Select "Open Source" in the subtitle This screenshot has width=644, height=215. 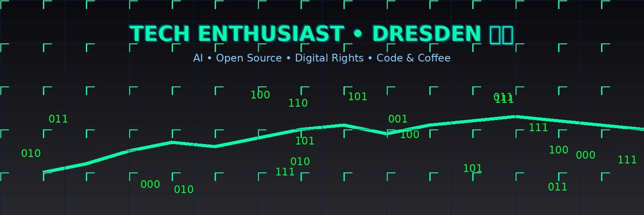click(249, 58)
